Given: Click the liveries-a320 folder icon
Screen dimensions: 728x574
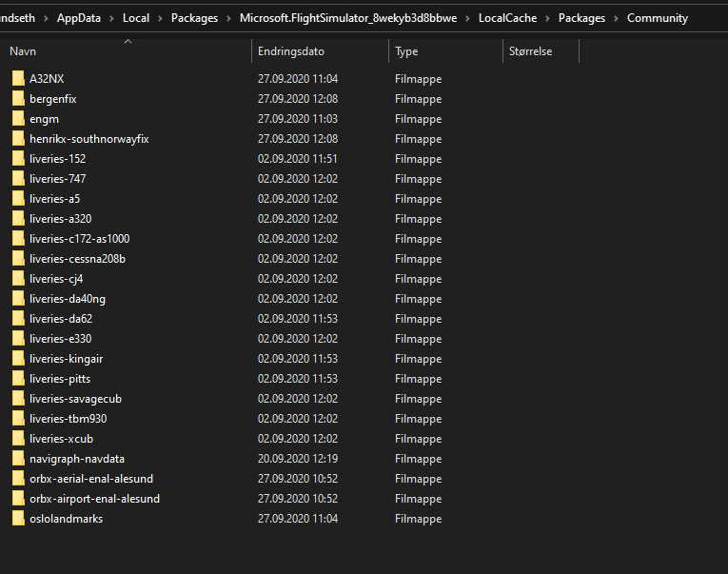Looking at the screenshot, I should coord(18,218).
